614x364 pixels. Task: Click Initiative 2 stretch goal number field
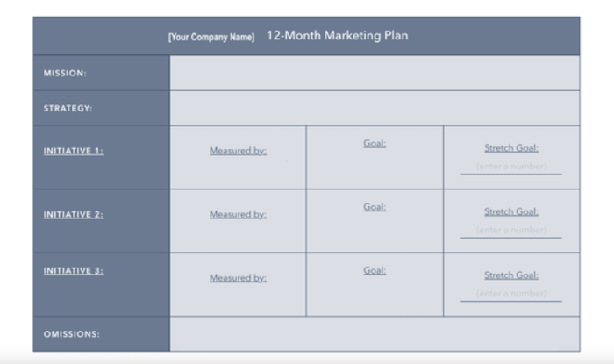[x=511, y=231]
